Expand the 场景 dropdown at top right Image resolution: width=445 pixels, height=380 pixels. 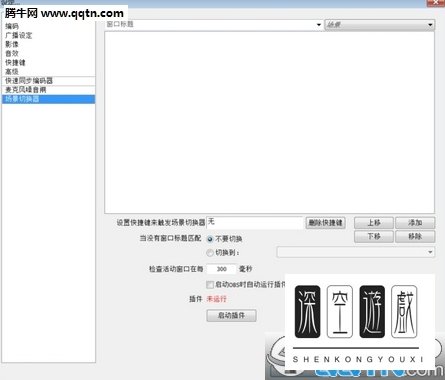pyautogui.click(x=380, y=25)
